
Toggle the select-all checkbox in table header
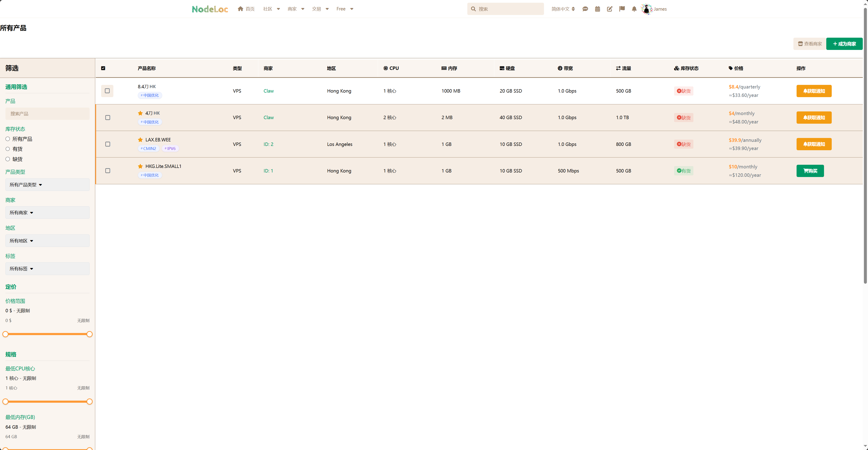click(x=103, y=68)
